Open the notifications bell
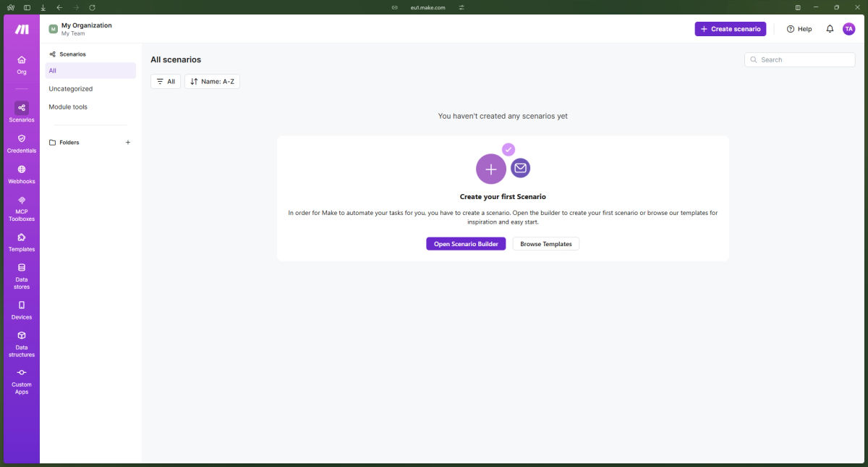The width and height of the screenshot is (868, 467). click(x=829, y=28)
